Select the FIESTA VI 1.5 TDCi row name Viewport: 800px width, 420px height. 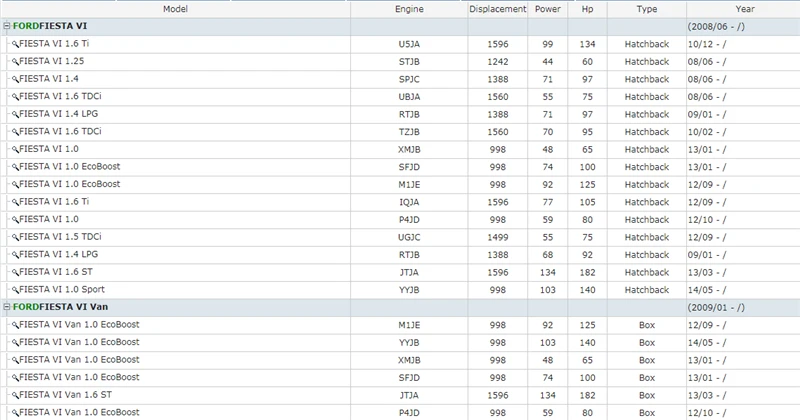pos(60,237)
